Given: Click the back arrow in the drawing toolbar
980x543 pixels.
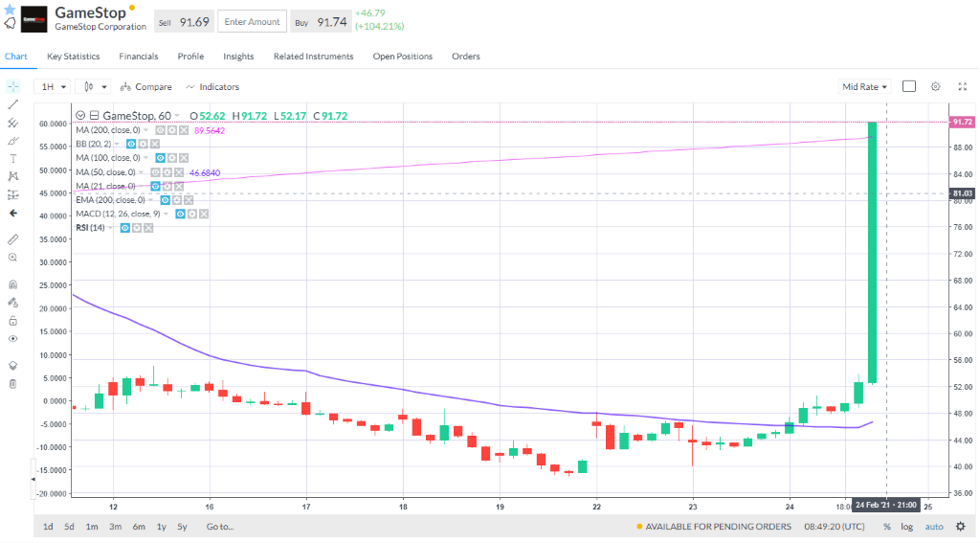Looking at the screenshot, I should tap(12, 214).
